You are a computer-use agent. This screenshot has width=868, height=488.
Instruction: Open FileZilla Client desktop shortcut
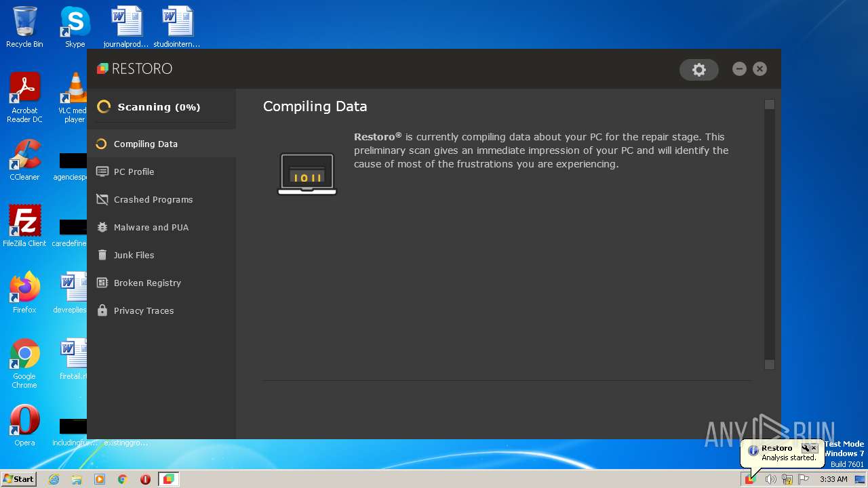tap(24, 226)
